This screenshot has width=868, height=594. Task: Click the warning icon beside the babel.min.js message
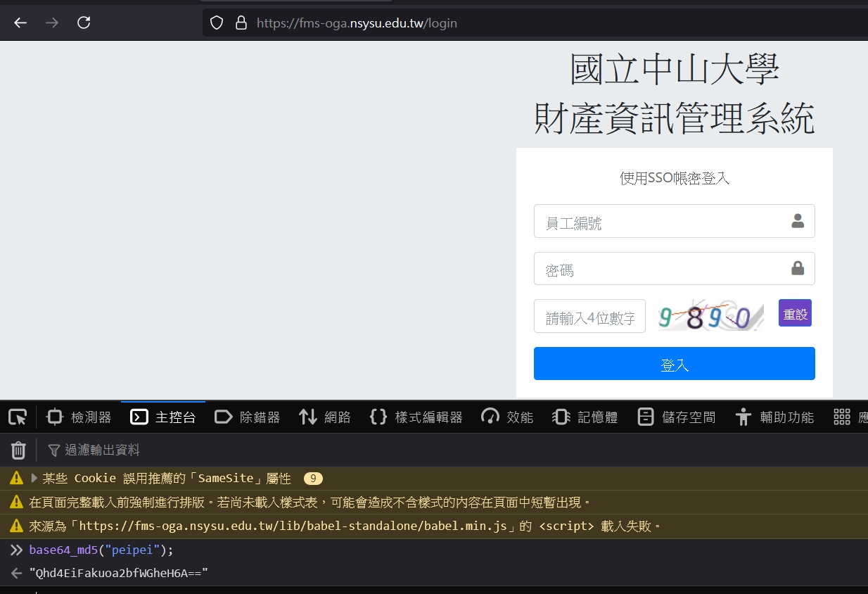coord(16,526)
